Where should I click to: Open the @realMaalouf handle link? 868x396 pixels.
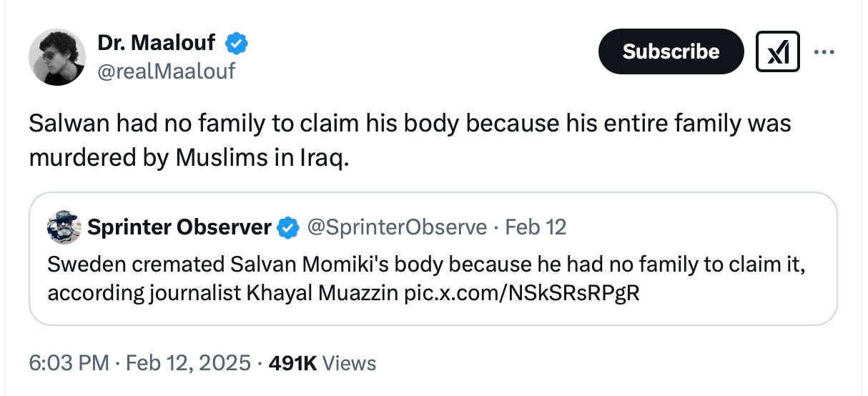[x=166, y=71]
